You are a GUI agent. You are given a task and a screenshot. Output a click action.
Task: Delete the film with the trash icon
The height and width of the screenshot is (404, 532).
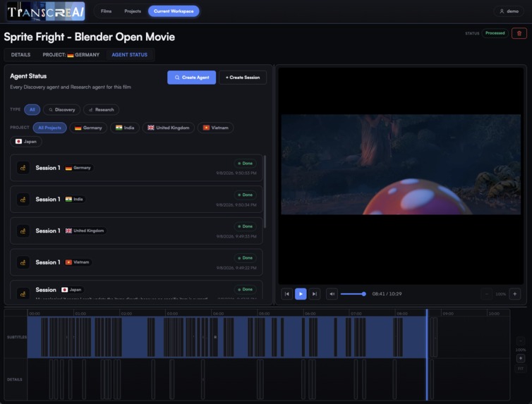[x=519, y=33]
